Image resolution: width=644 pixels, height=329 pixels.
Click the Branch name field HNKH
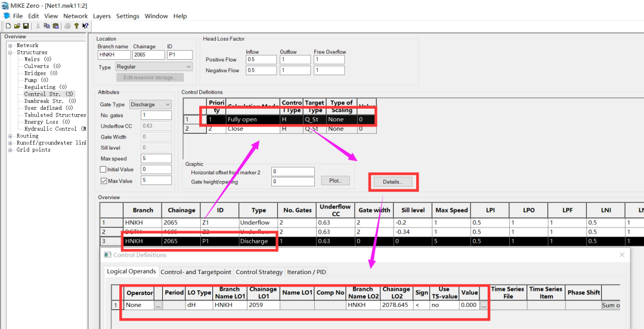pos(114,55)
